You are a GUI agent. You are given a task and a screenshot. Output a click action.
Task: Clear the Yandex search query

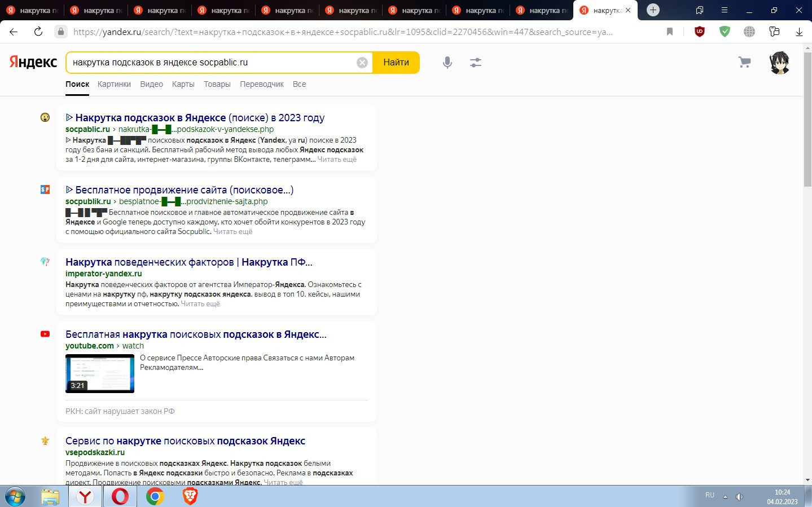(x=362, y=63)
